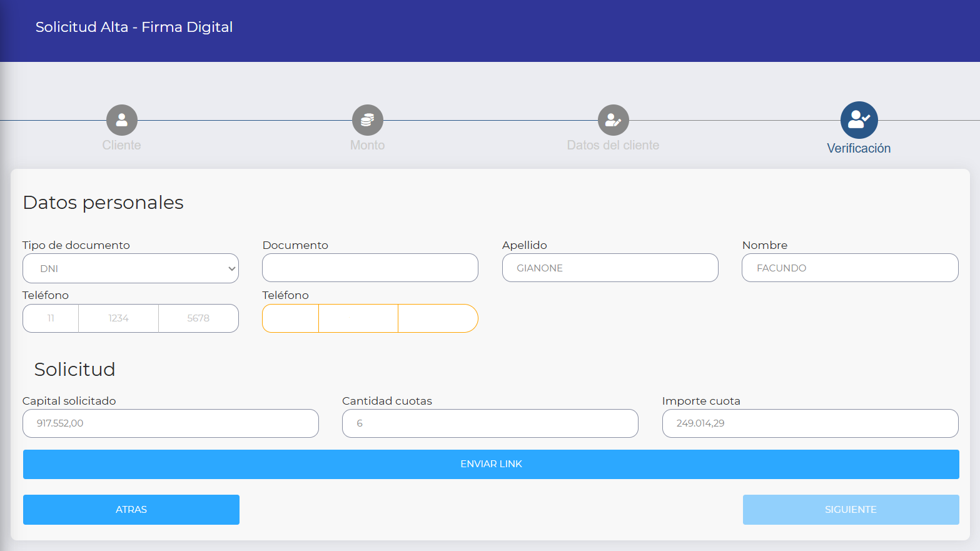The height and width of the screenshot is (551, 980).
Task: Focus the highlighted second Teléfono middle box
Action: [x=358, y=318]
